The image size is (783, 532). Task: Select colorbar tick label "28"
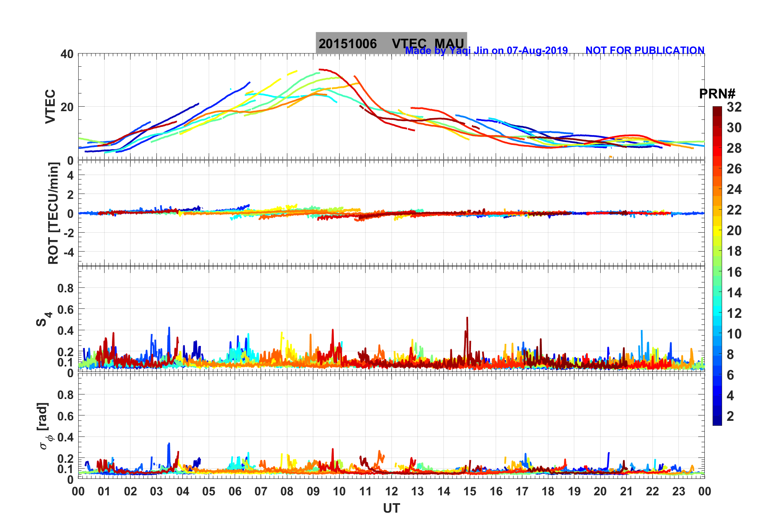coord(734,148)
